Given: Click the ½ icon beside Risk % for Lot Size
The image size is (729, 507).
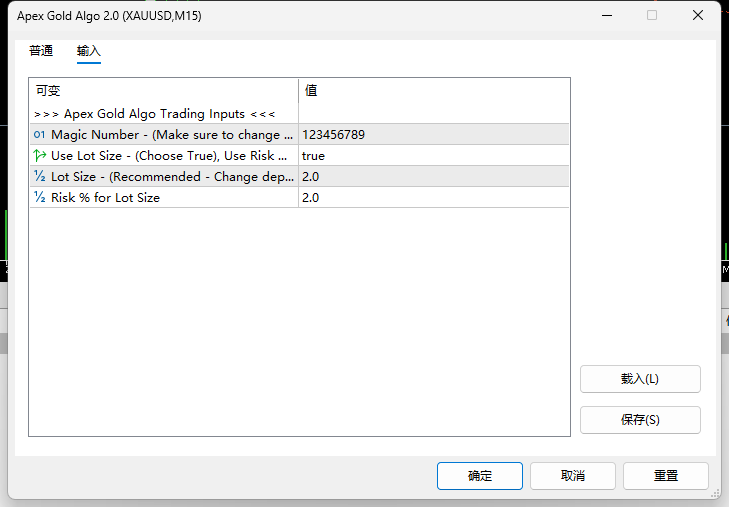Looking at the screenshot, I should click(x=40, y=198).
